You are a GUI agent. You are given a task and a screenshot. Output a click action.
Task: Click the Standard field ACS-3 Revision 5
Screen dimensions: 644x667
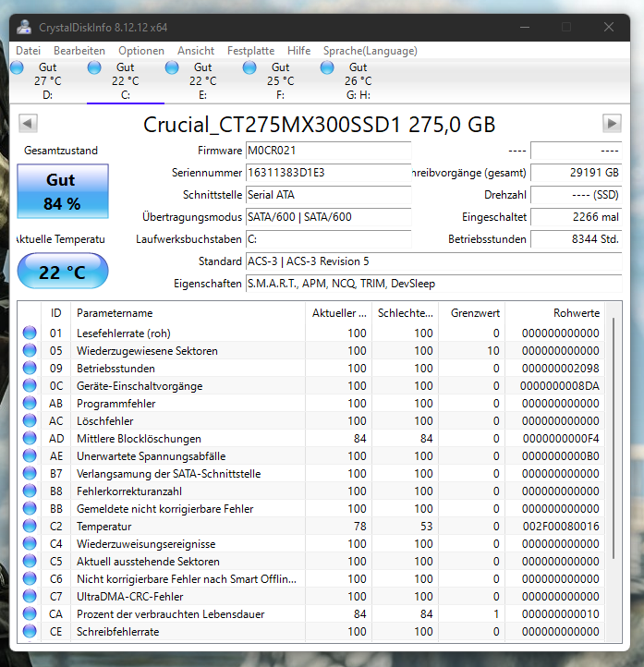click(x=434, y=261)
